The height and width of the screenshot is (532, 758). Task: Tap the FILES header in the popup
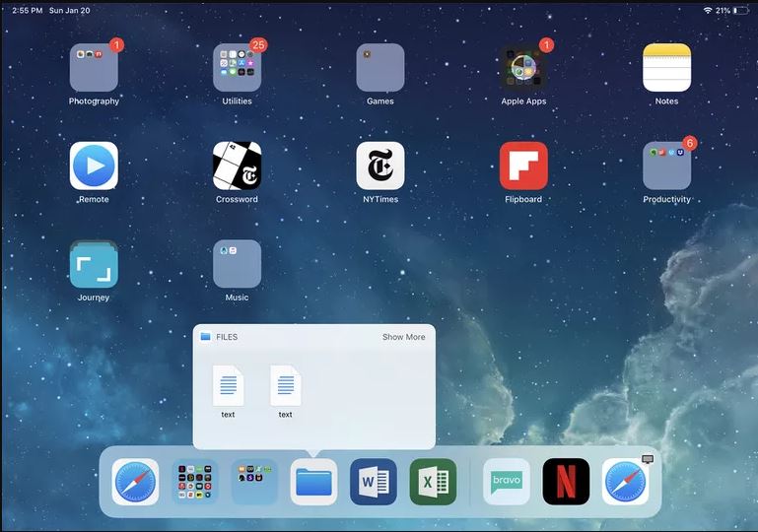pos(227,337)
